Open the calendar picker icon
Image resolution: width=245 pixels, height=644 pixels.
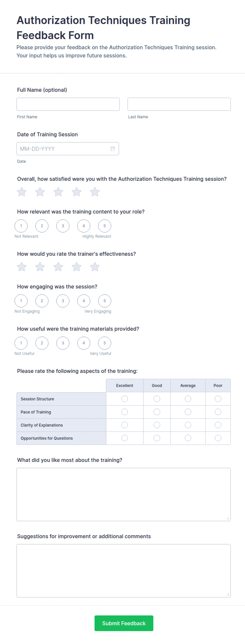click(x=113, y=149)
